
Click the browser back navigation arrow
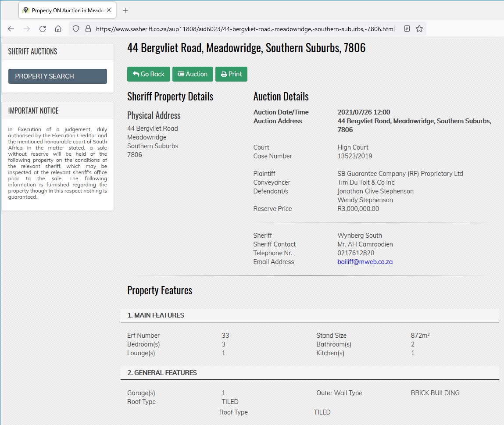[x=11, y=29]
